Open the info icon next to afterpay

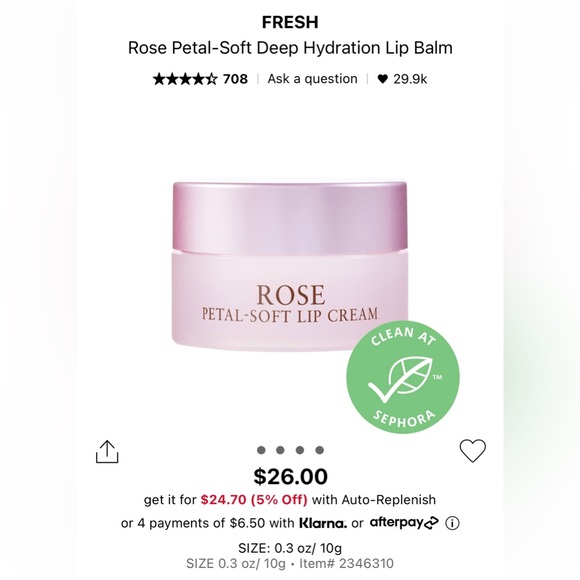pyautogui.click(x=452, y=523)
